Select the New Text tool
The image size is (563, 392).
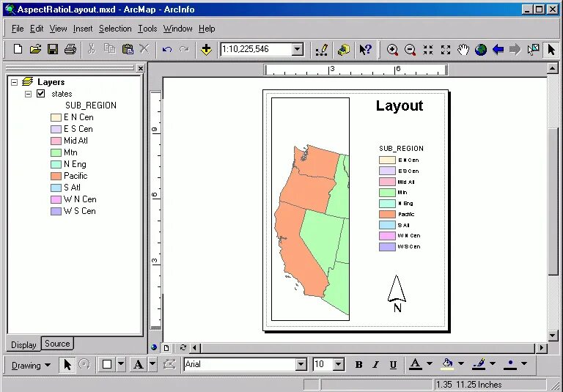click(x=139, y=365)
